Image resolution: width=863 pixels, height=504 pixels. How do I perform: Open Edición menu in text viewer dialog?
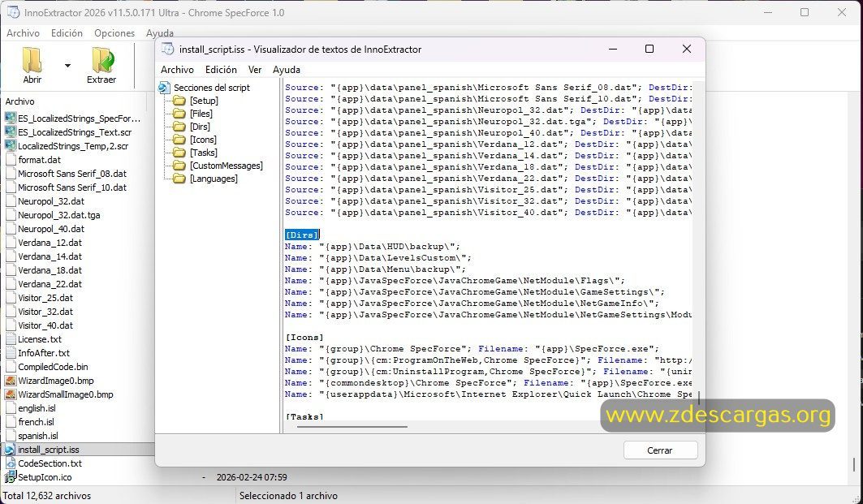point(221,69)
